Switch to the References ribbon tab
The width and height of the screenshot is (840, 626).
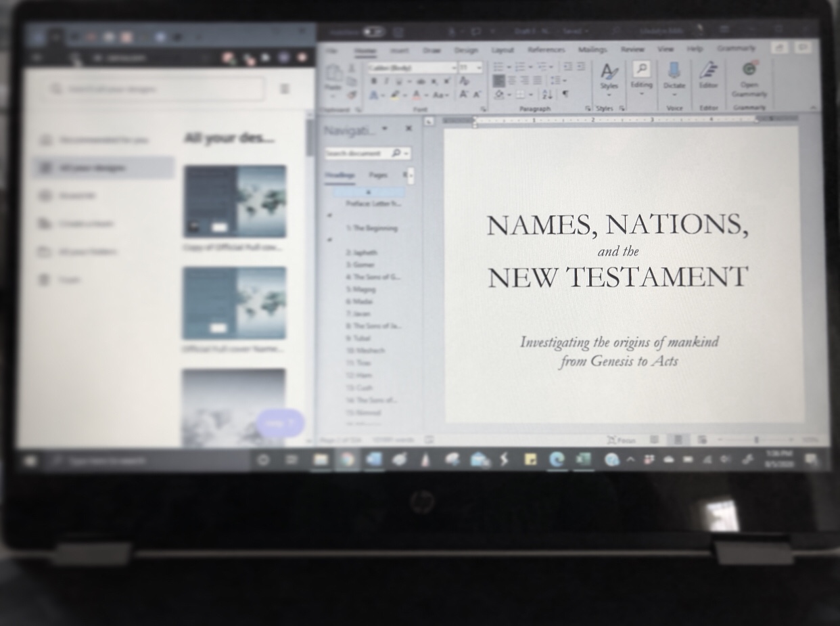point(546,49)
